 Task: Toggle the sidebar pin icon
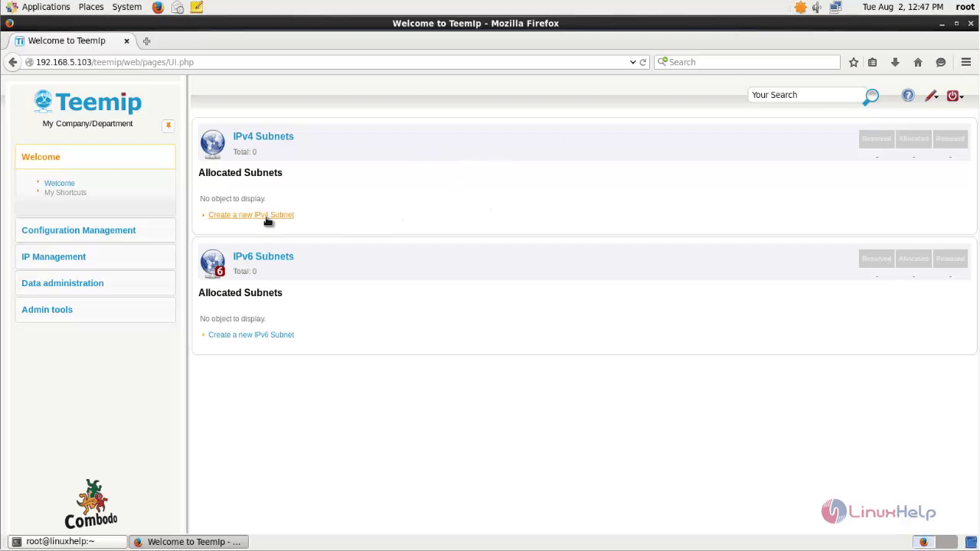pos(168,126)
